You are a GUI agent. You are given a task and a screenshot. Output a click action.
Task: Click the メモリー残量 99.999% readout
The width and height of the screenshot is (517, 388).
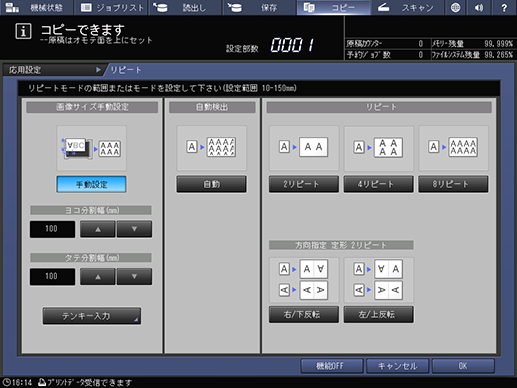[x=473, y=44]
